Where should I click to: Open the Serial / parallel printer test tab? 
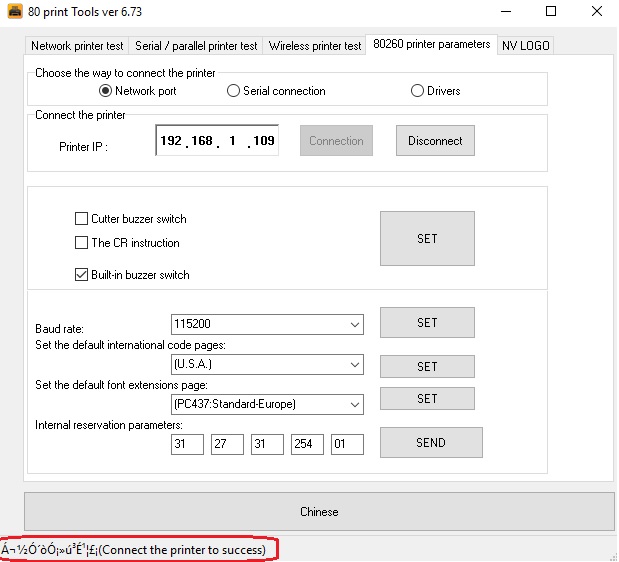[x=196, y=46]
